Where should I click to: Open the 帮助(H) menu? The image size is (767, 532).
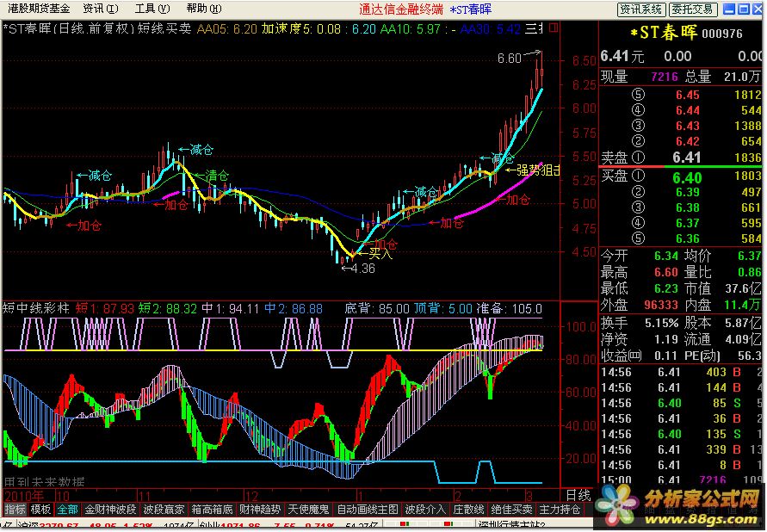tap(204, 9)
